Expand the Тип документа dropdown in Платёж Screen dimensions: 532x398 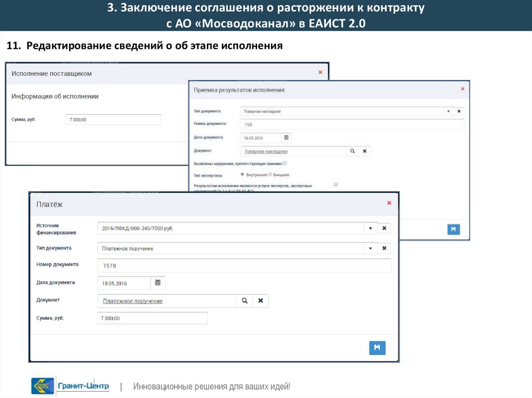370,248
